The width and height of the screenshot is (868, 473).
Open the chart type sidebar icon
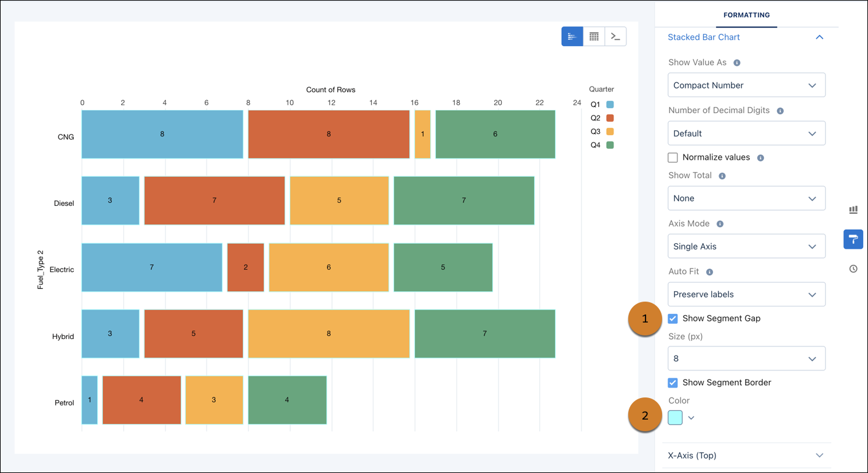(x=853, y=210)
